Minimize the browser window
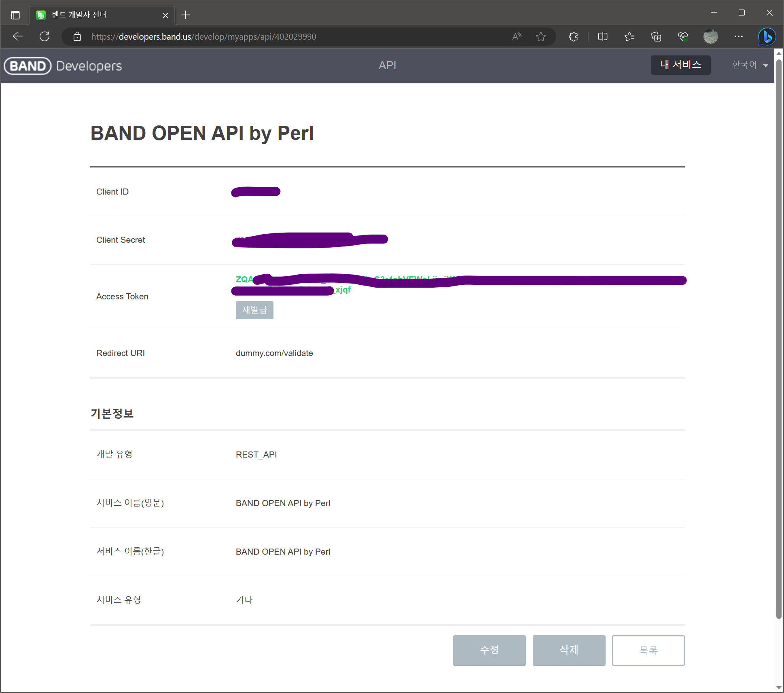Screen dimensions: 784x693 point(714,13)
